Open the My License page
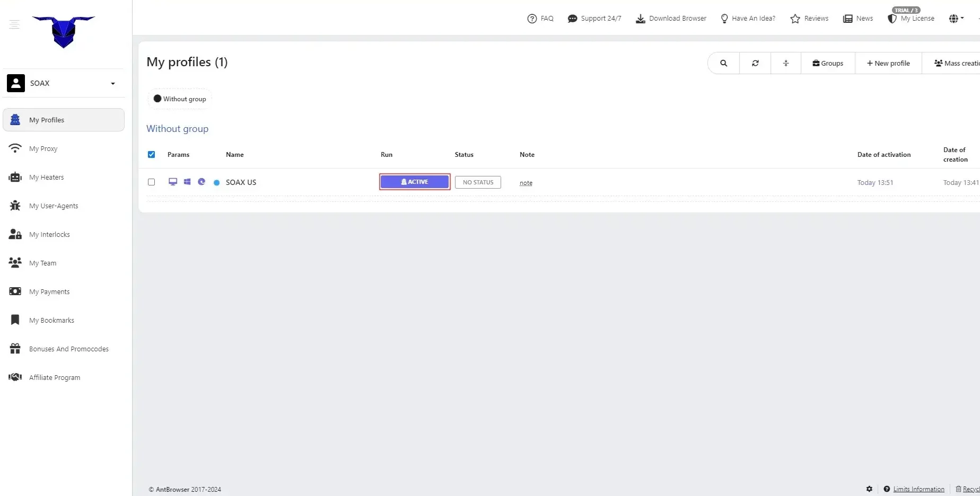The image size is (980, 496). click(911, 19)
